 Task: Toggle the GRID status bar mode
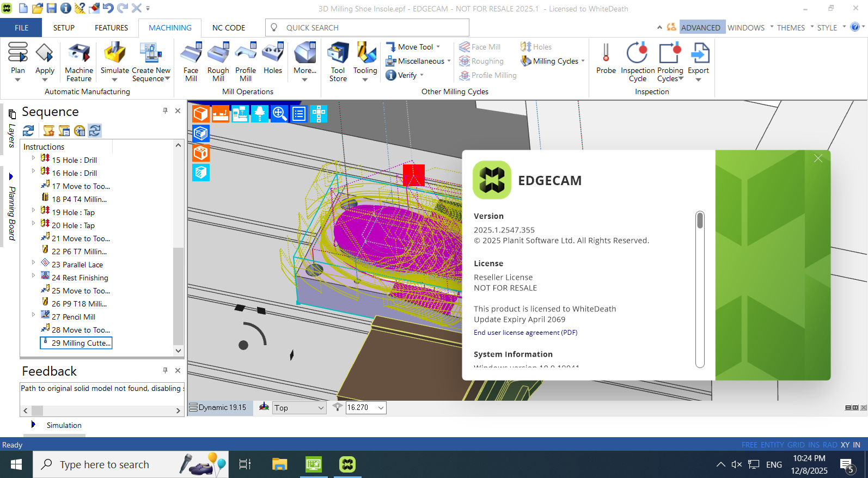click(x=796, y=445)
